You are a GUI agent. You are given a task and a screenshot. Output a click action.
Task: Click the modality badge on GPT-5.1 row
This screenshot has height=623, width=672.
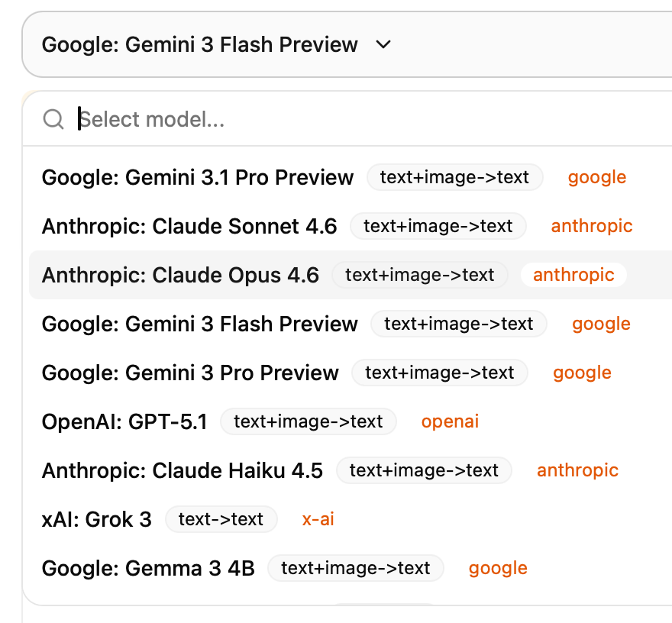click(x=309, y=421)
